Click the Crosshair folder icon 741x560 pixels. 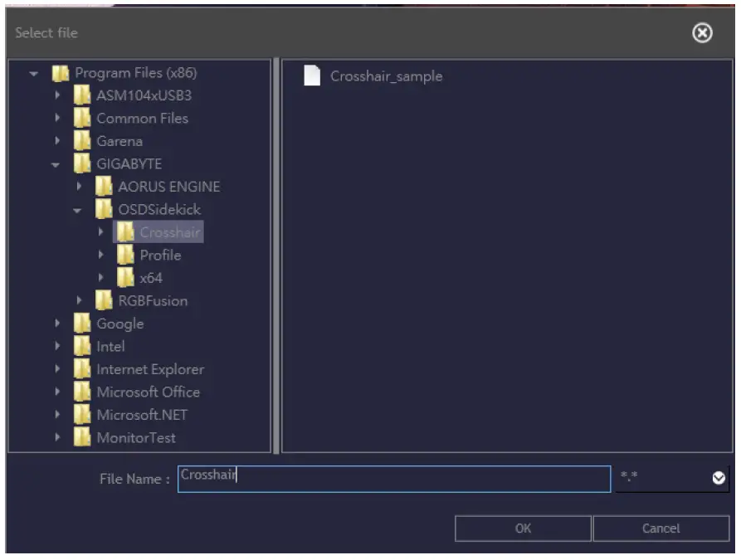click(125, 231)
